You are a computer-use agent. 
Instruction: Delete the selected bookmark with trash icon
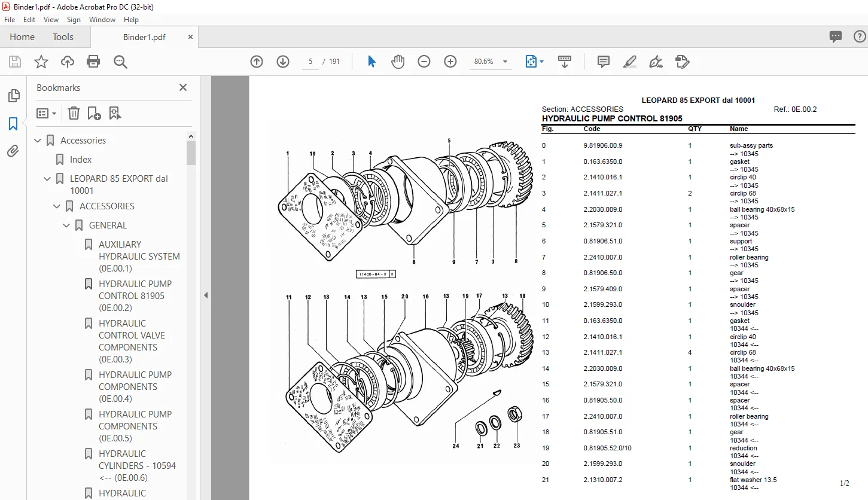tap(74, 113)
